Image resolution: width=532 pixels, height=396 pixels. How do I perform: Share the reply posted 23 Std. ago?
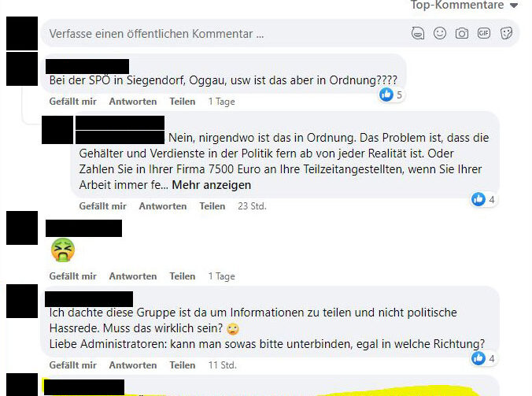(x=212, y=206)
